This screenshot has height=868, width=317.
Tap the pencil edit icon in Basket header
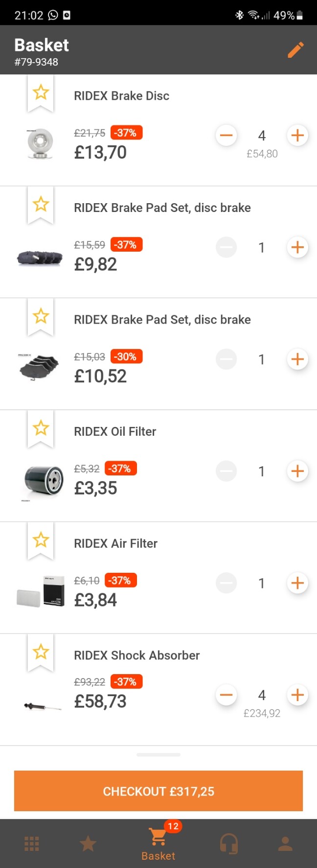click(295, 49)
